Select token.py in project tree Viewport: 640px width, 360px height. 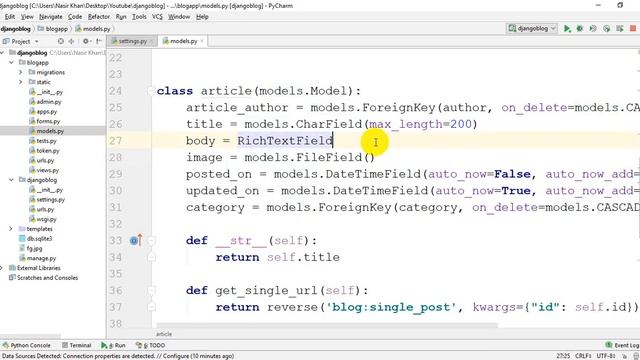tap(44, 151)
